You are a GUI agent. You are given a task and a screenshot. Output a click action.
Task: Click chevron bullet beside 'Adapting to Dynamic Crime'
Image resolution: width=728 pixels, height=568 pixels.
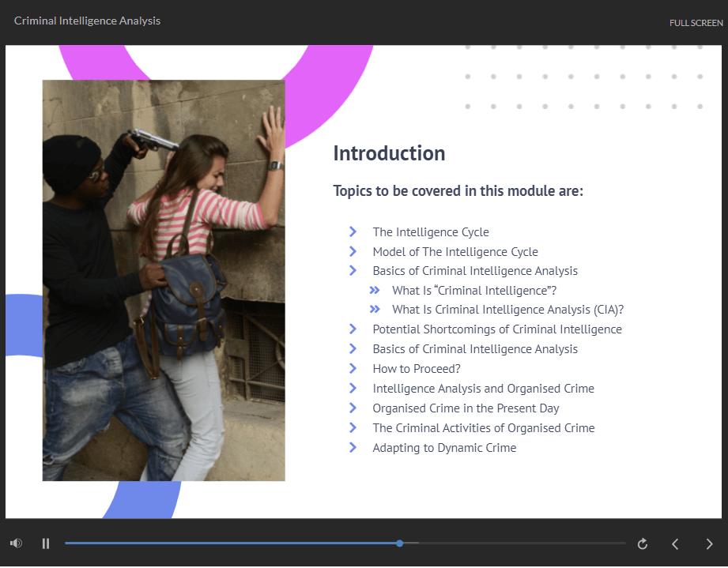tap(353, 447)
